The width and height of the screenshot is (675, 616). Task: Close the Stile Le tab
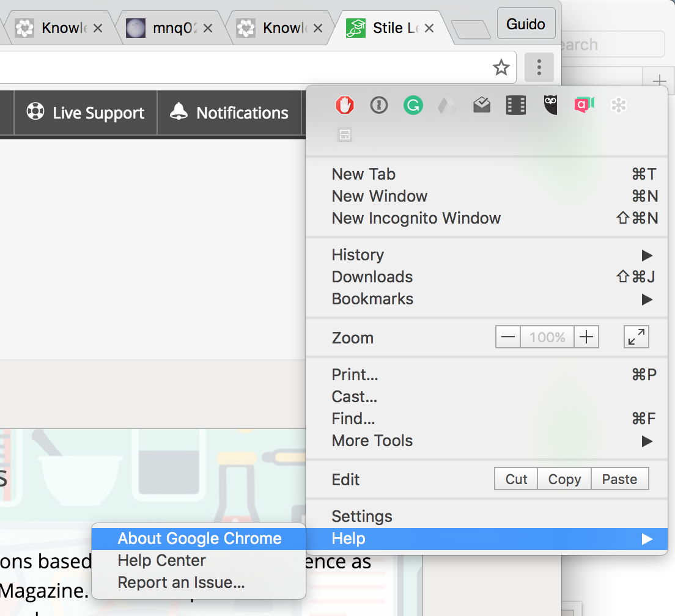click(429, 28)
